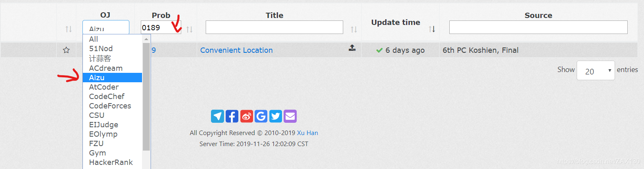This screenshot has height=169, width=644.
Task: Click the Weibo share icon
Action: point(246,116)
